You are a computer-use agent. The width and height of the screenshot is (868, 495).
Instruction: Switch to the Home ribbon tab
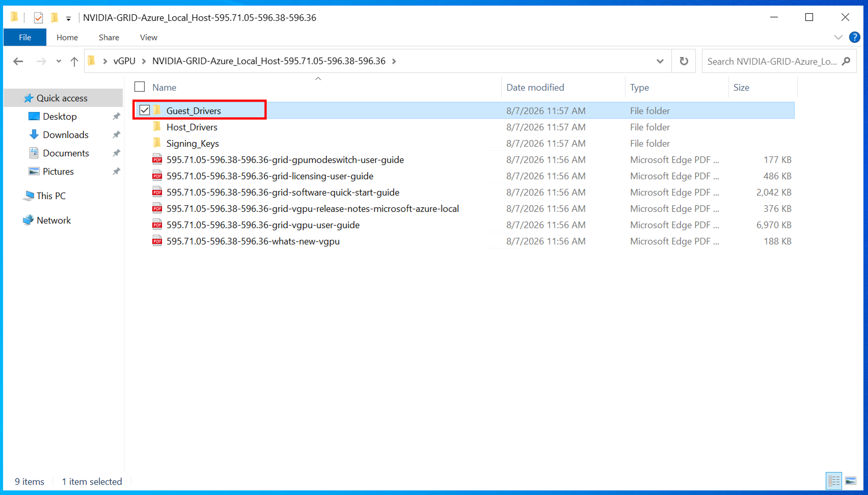coord(67,37)
